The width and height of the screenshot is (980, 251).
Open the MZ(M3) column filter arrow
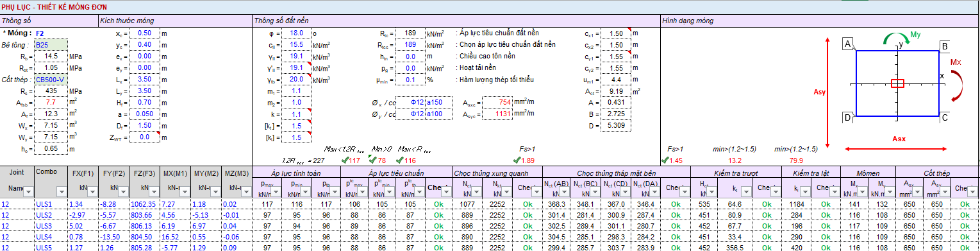tap(246, 191)
